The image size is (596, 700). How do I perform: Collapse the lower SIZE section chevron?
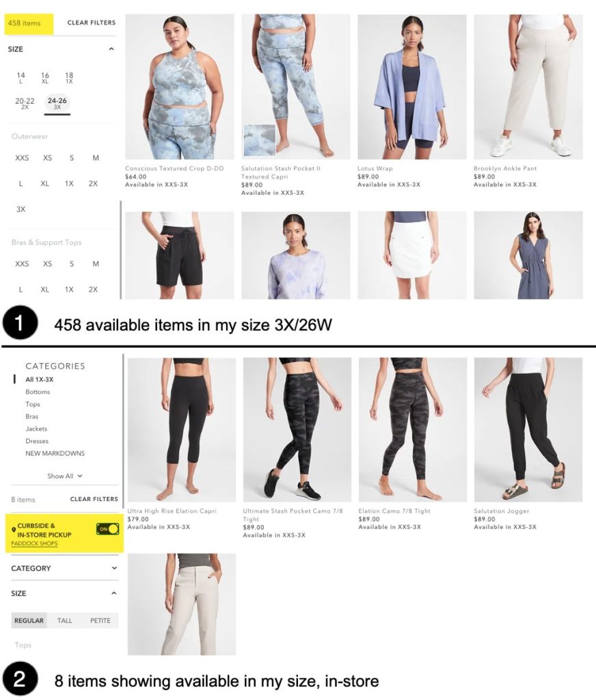(x=114, y=593)
